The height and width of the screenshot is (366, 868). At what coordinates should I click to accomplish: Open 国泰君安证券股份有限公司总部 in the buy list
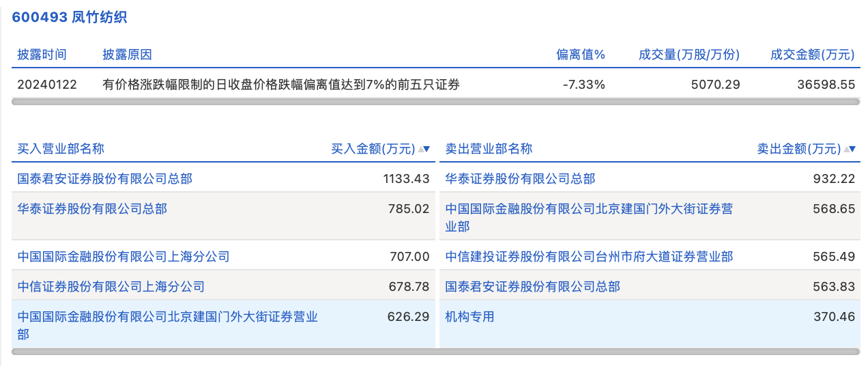tap(105, 179)
